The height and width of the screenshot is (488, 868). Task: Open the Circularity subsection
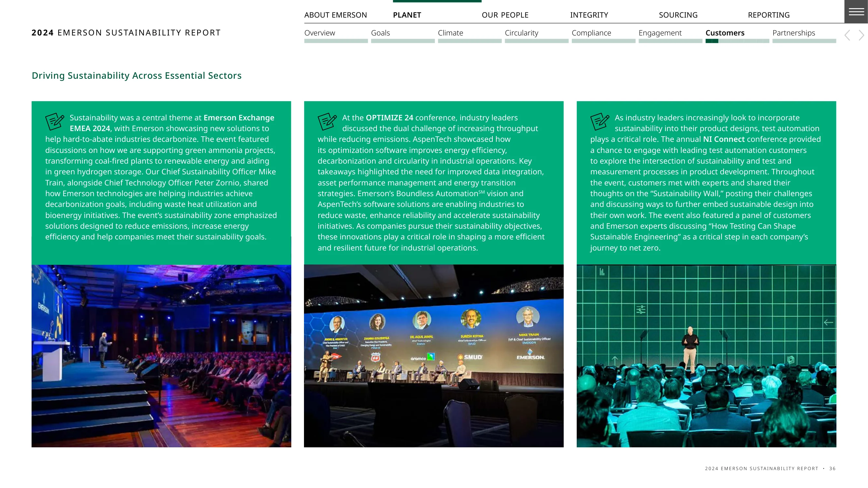pos(521,33)
